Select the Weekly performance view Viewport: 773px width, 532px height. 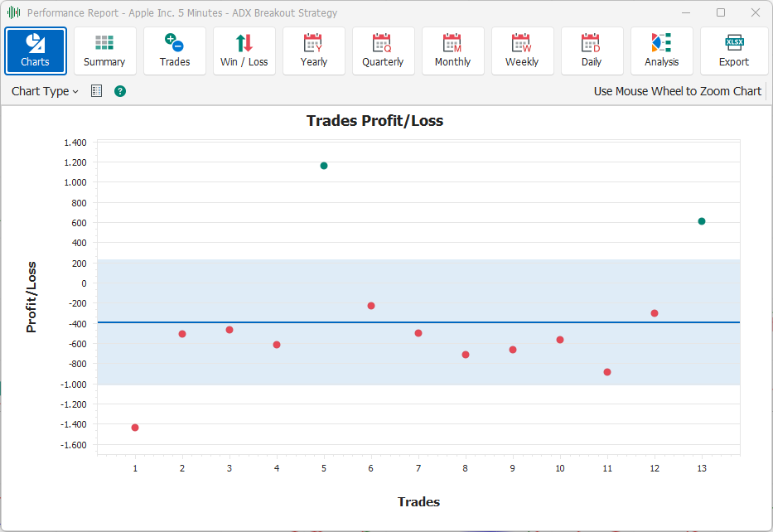522,51
